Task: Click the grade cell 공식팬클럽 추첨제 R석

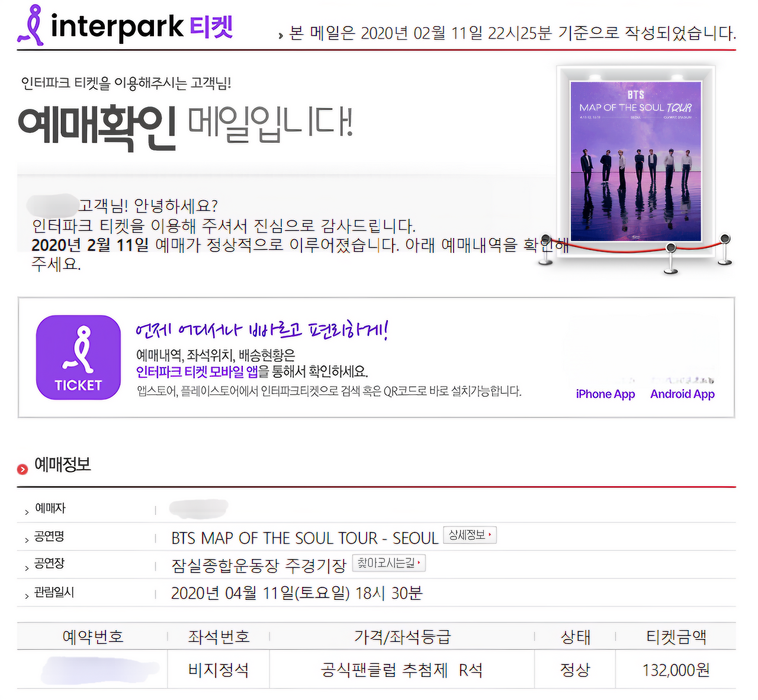Action: pos(402,670)
